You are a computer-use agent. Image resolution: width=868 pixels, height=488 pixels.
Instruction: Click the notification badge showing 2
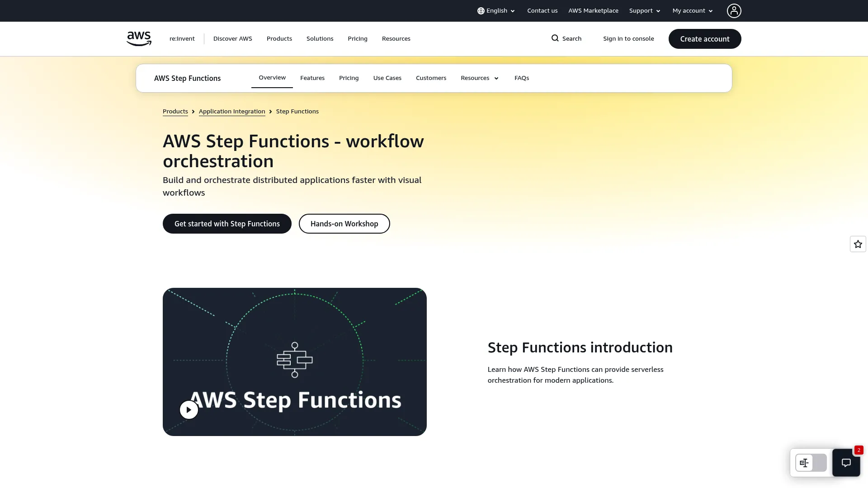[x=859, y=450]
